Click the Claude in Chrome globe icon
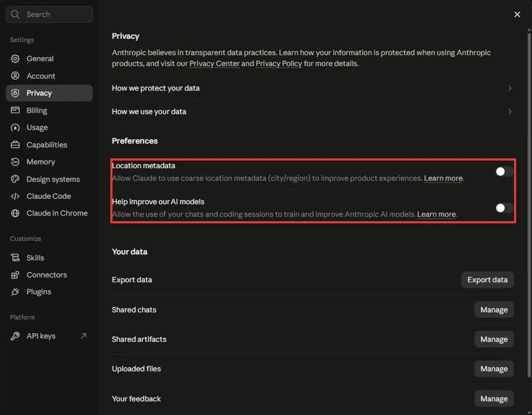 point(15,213)
